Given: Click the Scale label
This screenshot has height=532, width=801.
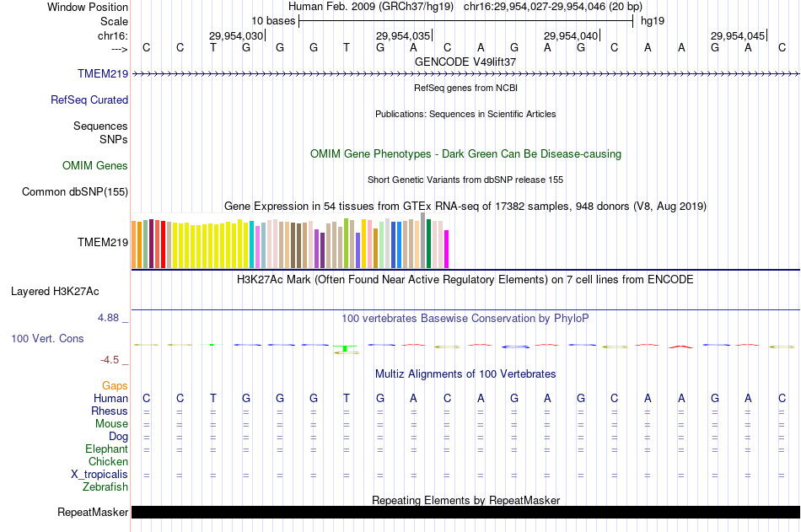Looking at the screenshot, I should pyautogui.click(x=114, y=21).
